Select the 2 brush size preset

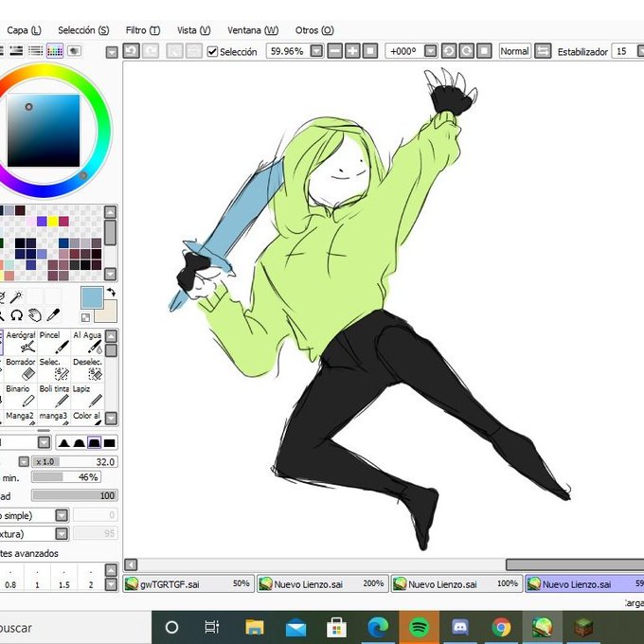click(x=91, y=579)
